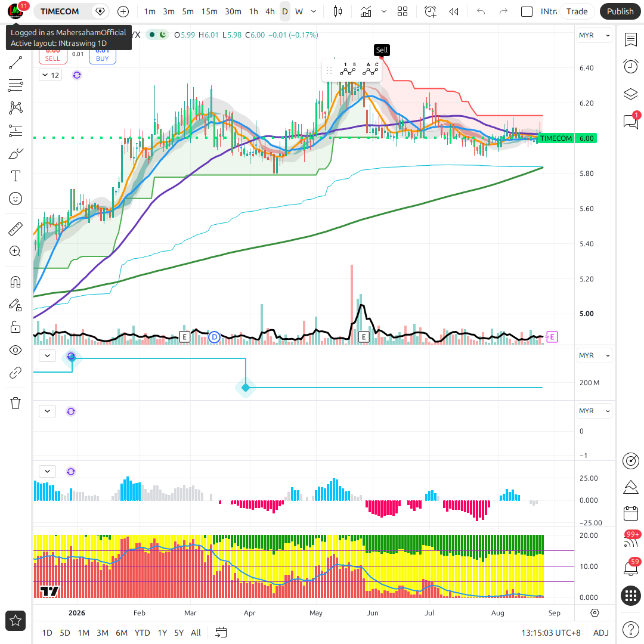Toggle hide all drawings eye icon
644x644 pixels.
(x=16, y=350)
